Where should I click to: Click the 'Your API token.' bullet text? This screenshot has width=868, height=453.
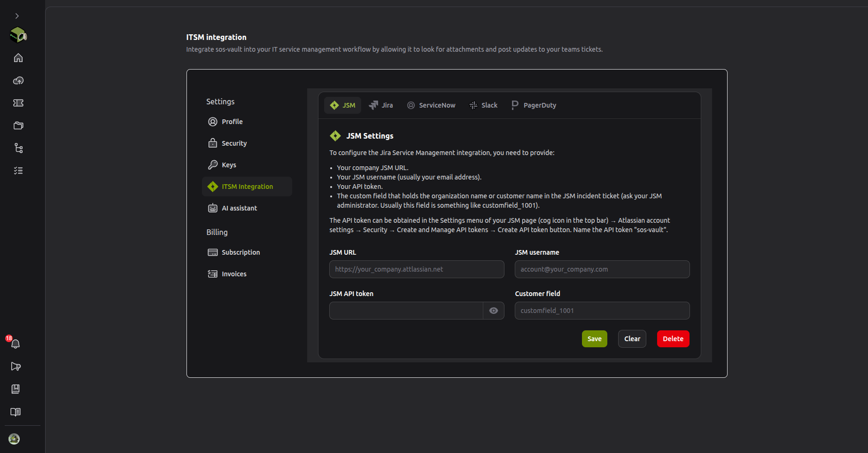pyautogui.click(x=360, y=187)
